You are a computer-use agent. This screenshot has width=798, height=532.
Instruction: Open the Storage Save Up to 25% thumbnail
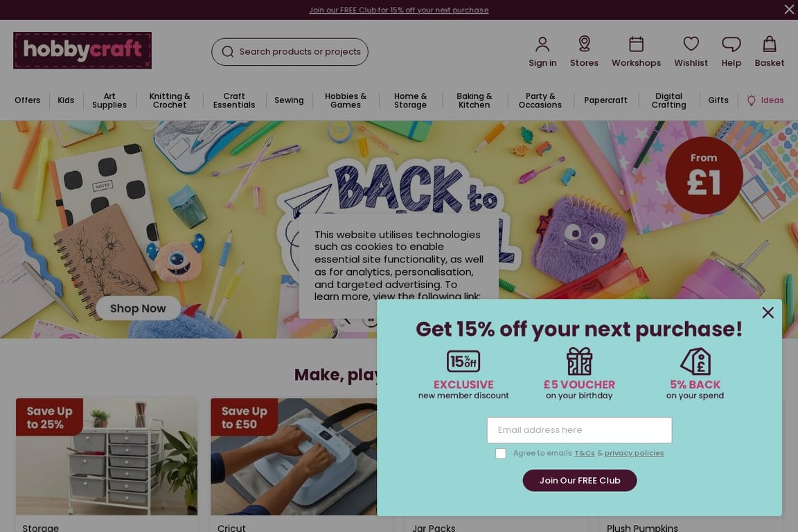pos(107,456)
